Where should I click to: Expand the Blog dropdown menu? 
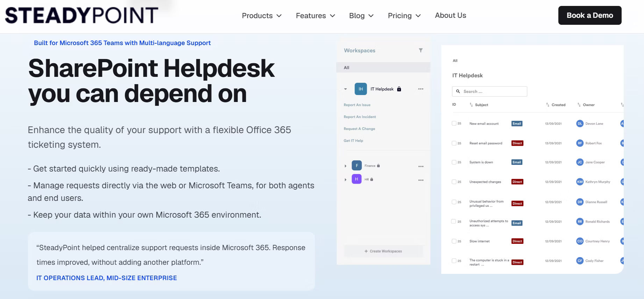(362, 15)
